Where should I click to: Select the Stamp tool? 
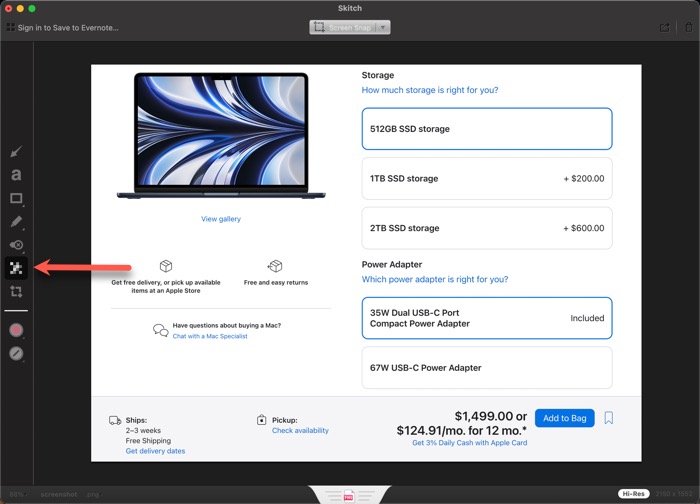click(x=16, y=245)
